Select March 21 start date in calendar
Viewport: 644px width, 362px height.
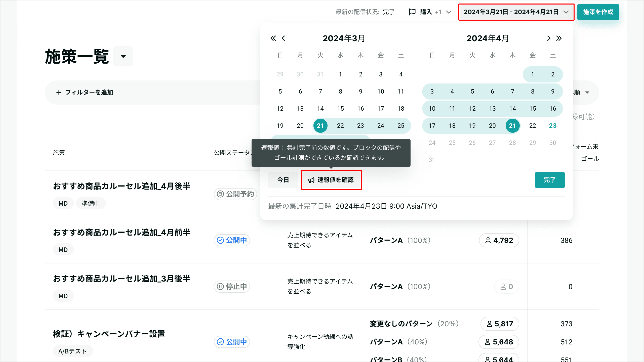pyautogui.click(x=320, y=126)
